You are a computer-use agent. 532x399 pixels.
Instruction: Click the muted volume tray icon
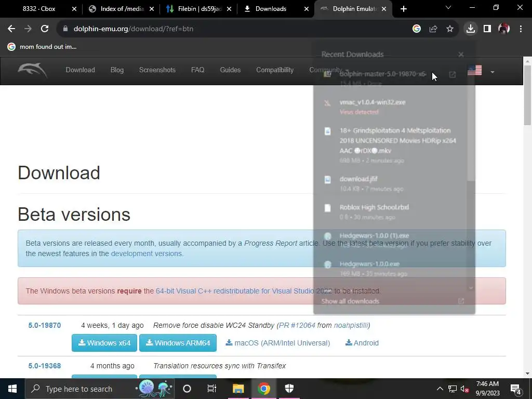tap(465, 389)
